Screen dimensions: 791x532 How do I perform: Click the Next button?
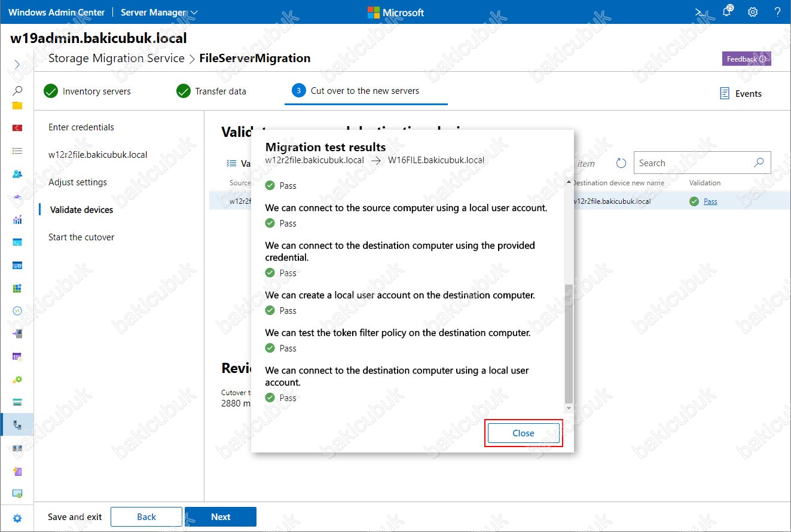(221, 517)
